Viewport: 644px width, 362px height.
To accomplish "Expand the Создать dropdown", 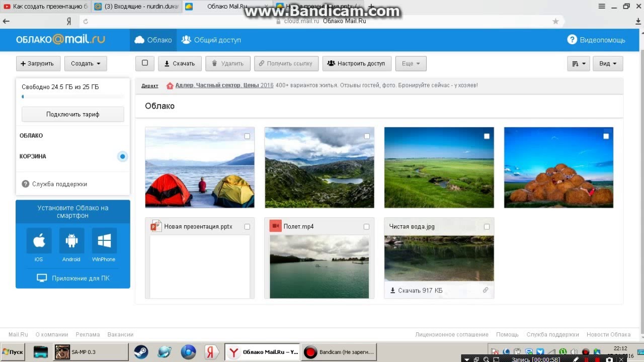I will (86, 64).
